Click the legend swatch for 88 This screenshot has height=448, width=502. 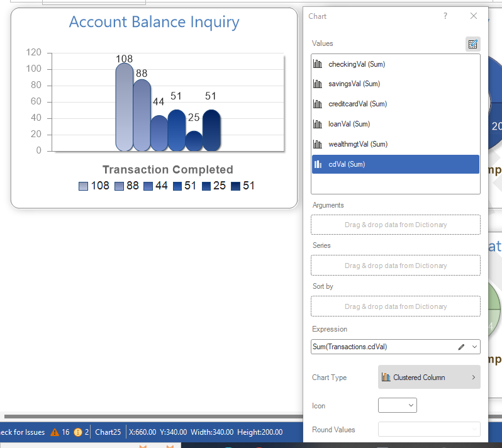click(119, 186)
